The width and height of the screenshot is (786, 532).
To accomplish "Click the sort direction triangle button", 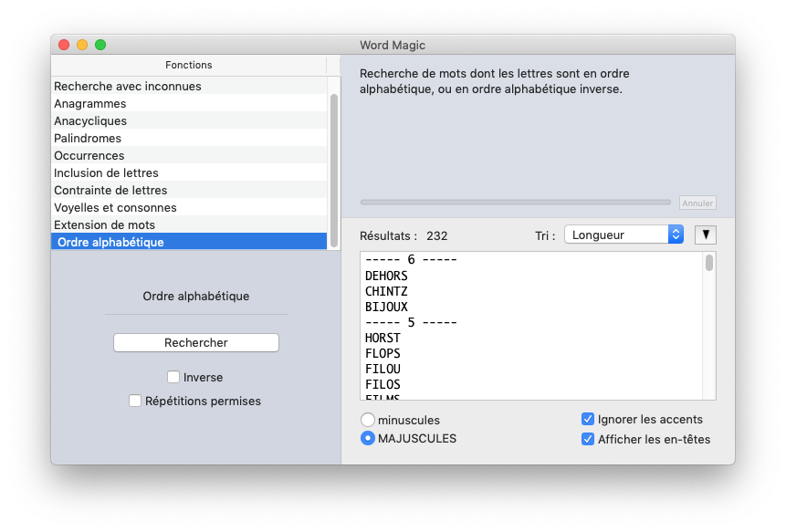I will pyautogui.click(x=705, y=235).
